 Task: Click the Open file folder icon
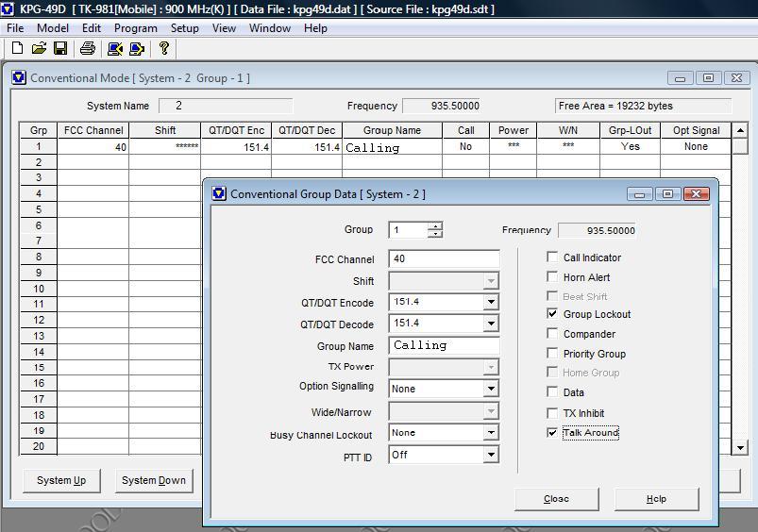click(39, 48)
